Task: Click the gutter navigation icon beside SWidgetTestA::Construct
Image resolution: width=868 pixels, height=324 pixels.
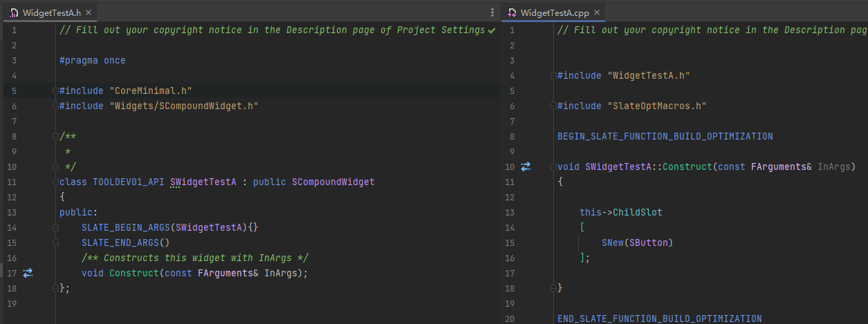Action: [x=526, y=166]
